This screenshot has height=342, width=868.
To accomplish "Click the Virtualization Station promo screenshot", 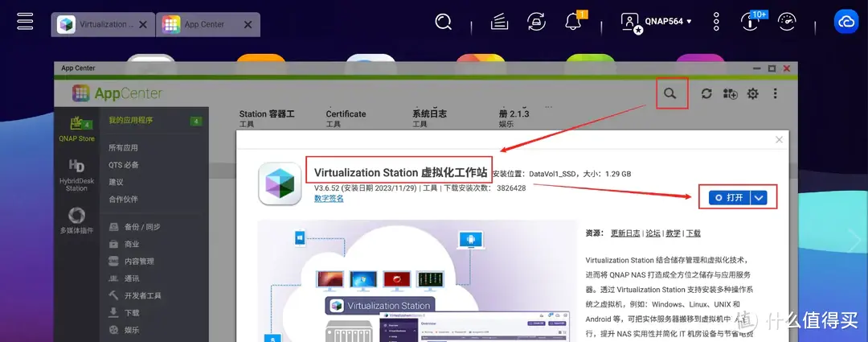I will pyautogui.click(x=417, y=281).
